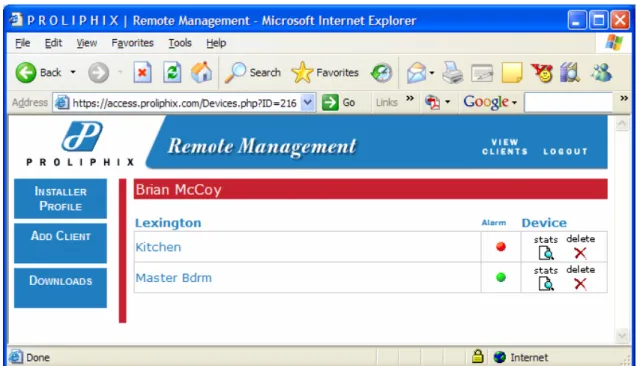Open the Downloads sidebar button

[x=60, y=288]
